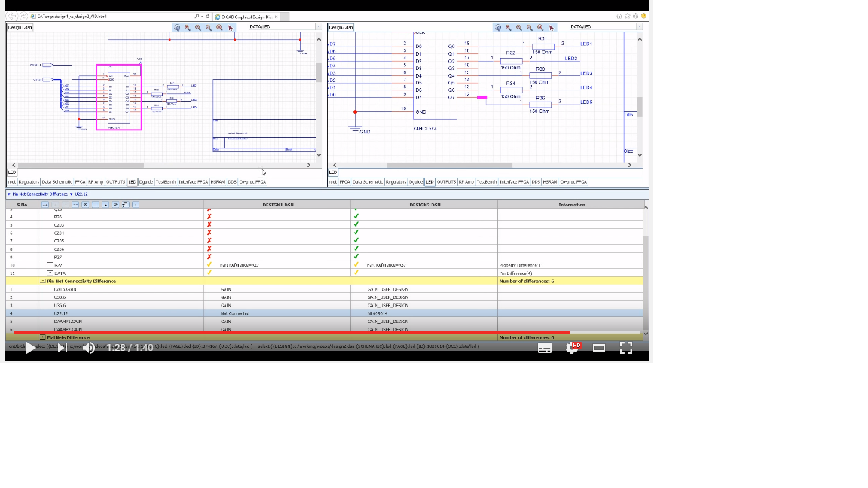
Task: Click zoom-out magnifier in Design2 toolbar
Action: pos(518,27)
